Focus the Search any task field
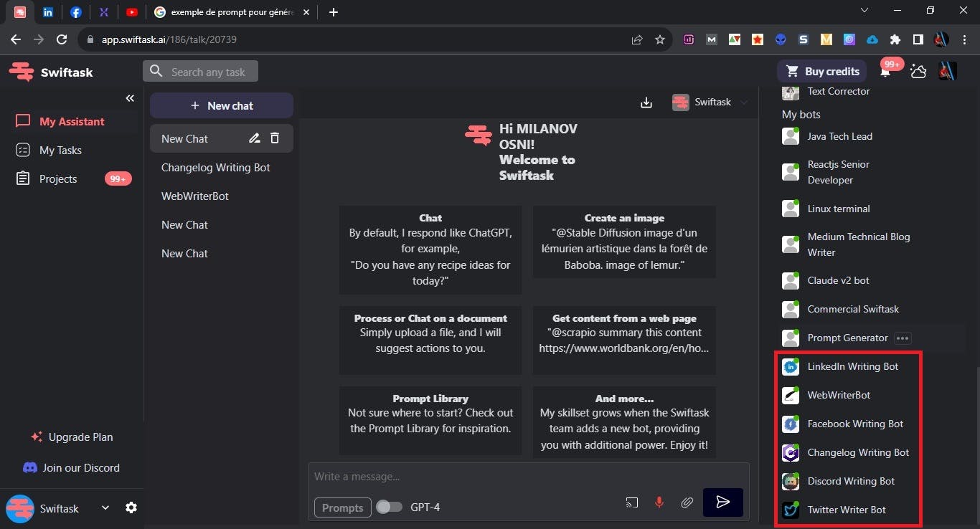Screen dimensions: 980x529 (x=200, y=71)
